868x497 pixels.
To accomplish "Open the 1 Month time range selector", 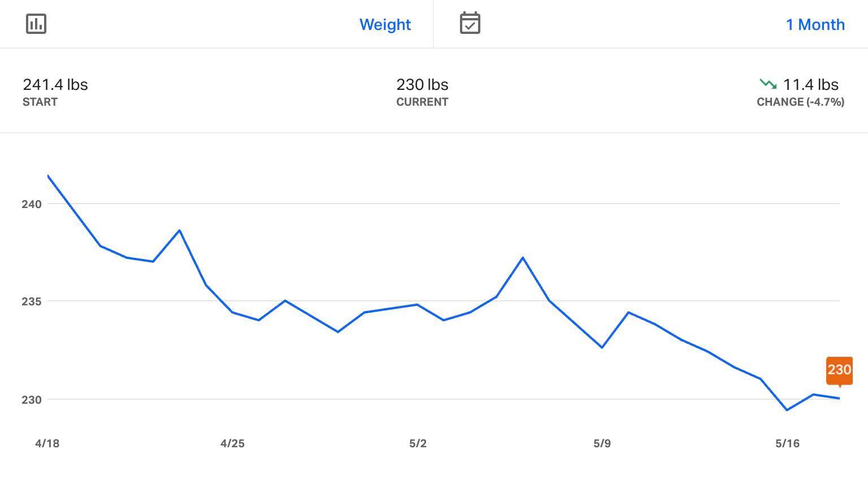I will point(815,24).
